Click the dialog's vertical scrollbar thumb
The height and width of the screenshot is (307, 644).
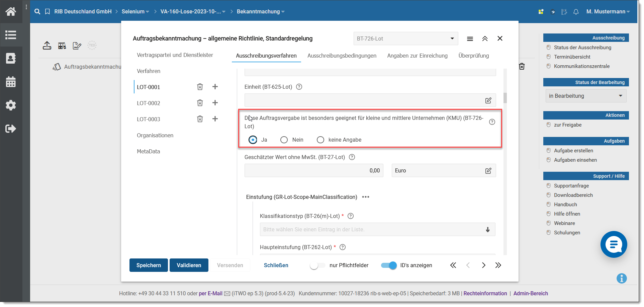point(505,98)
